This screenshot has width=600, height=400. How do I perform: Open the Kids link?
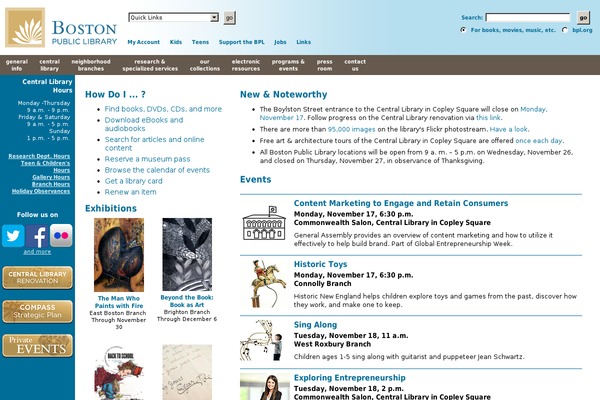click(x=176, y=42)
